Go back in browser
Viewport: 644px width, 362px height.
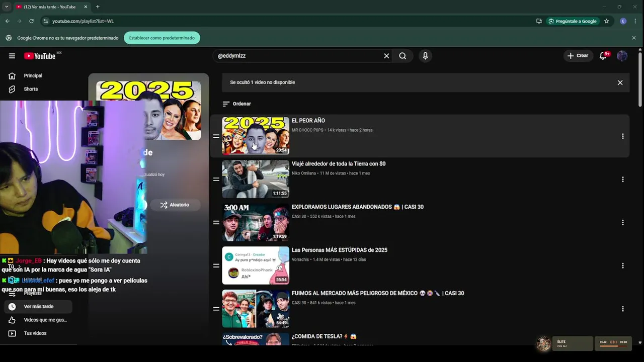tap(8, 21)
